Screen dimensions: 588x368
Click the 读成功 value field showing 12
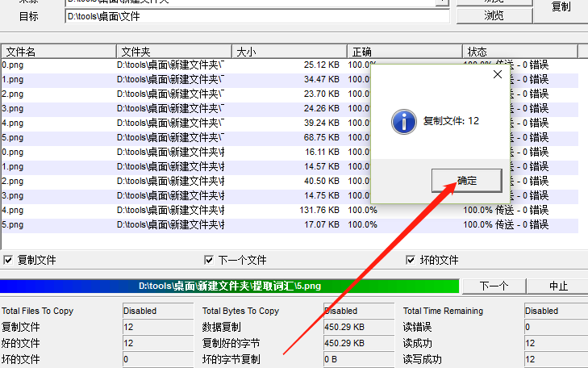(x=556, y=343)
